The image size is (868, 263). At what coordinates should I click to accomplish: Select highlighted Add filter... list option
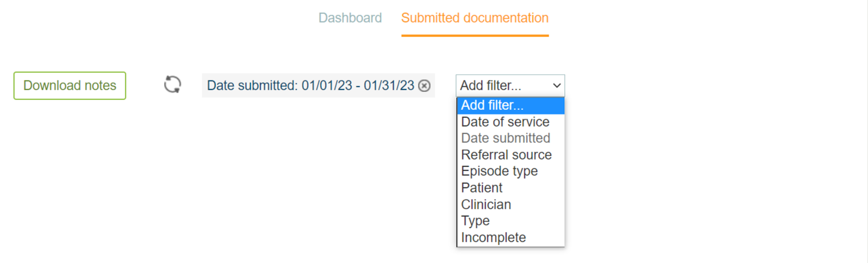[x=492, y=106]
